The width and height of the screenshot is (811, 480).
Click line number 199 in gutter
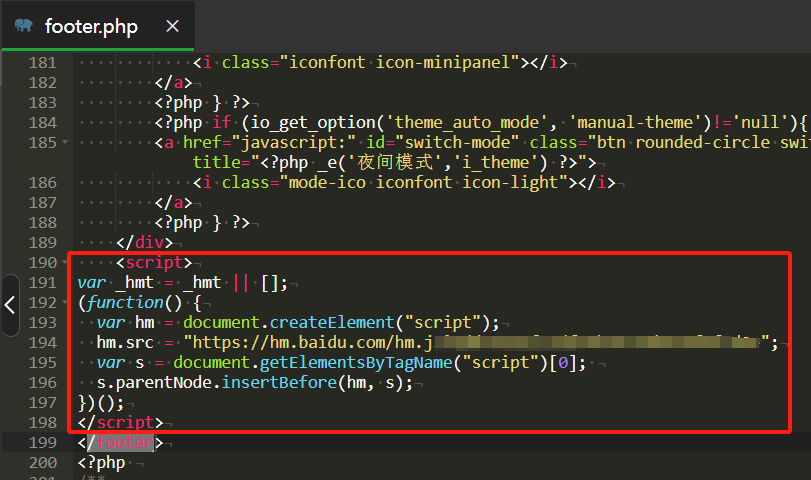pos(42,442)
